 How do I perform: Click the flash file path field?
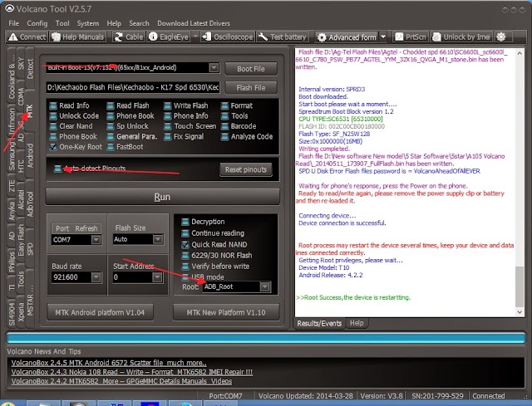(133, 87)
